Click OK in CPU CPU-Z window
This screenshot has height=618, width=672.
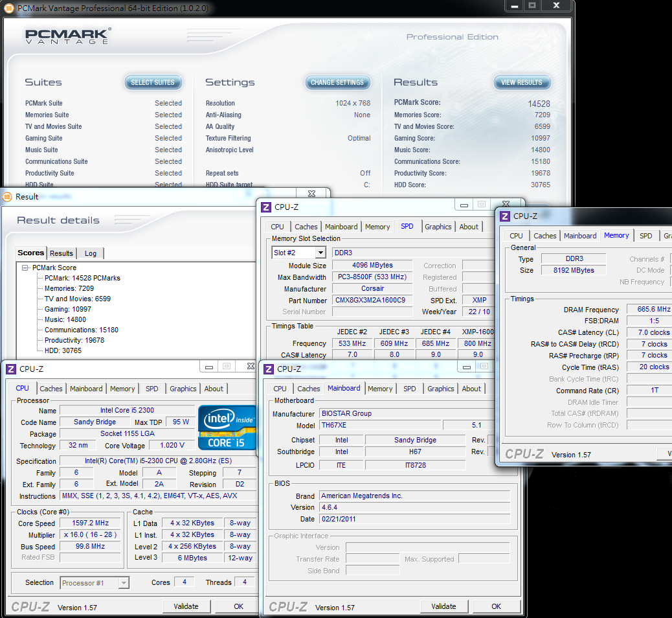coord(238,606)
